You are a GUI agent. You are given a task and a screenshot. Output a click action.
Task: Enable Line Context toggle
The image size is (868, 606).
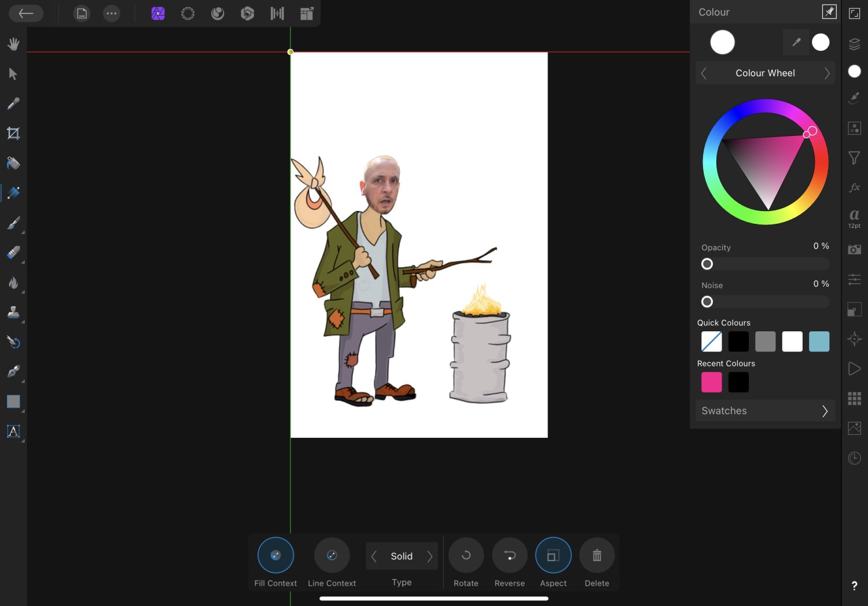pyautogui.click(x=332, y=556)
